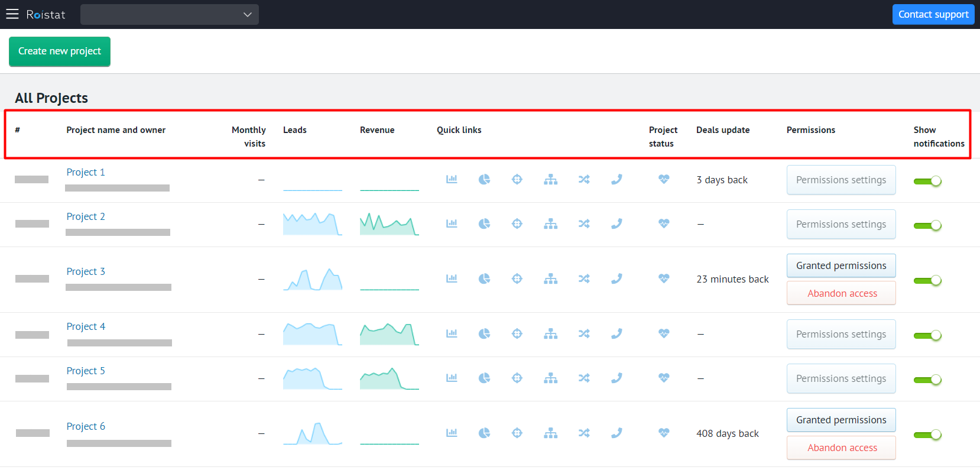Toggle notifications for Project 2

(x=927, y=225)
